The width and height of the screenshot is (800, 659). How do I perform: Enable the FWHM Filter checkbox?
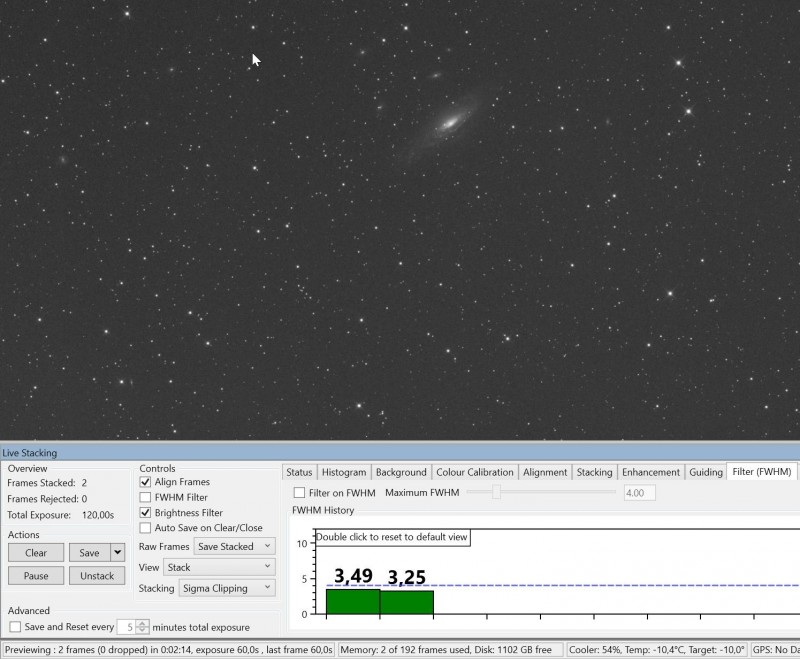pyautogui.click(x=145, y=497)
